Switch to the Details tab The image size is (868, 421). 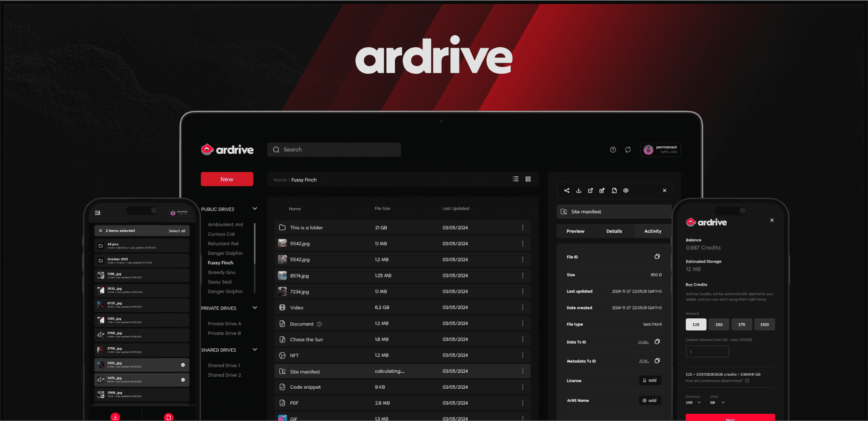(614, 231)
